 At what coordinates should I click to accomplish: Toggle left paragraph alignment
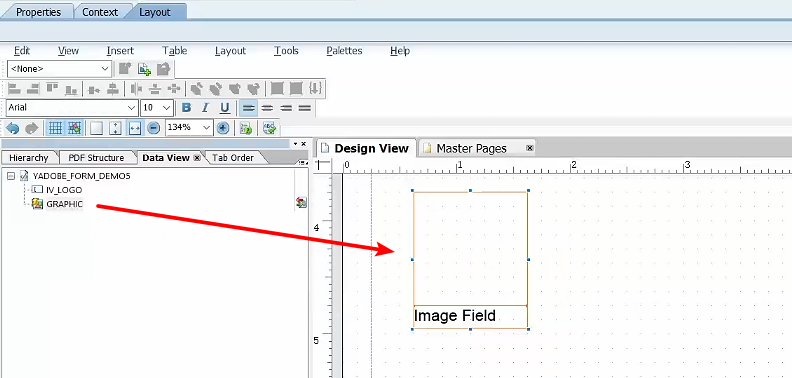click(248, 108)
